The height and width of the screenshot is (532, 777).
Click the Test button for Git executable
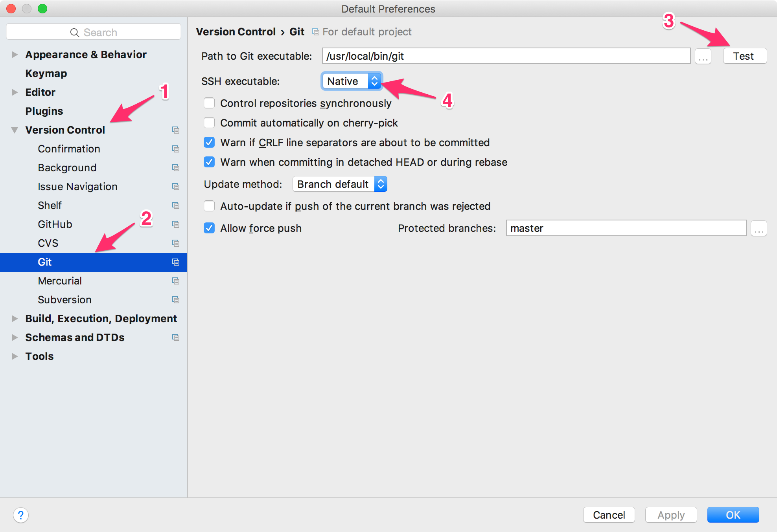[x=745, y=56]
